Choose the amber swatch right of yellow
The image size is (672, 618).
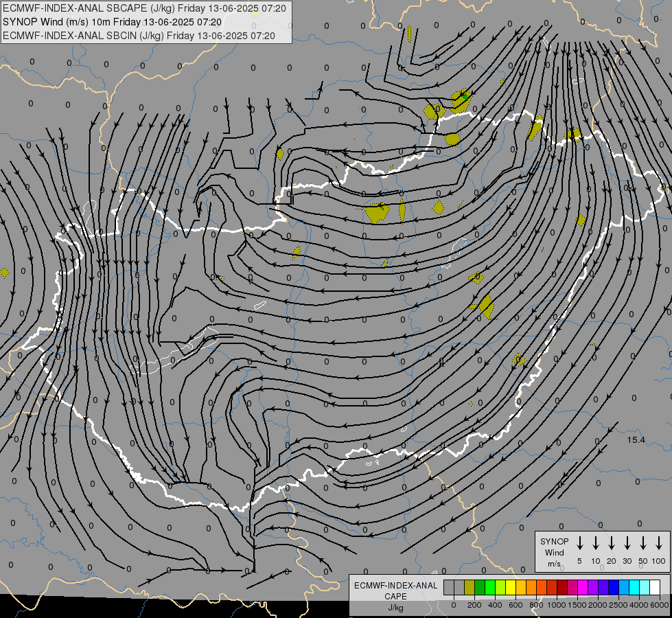(x=521, y=587)
